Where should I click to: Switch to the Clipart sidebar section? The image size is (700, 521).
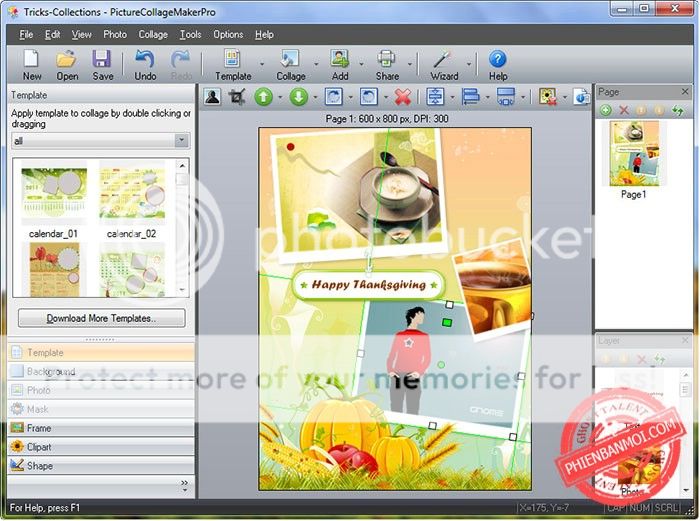point(101,446)
